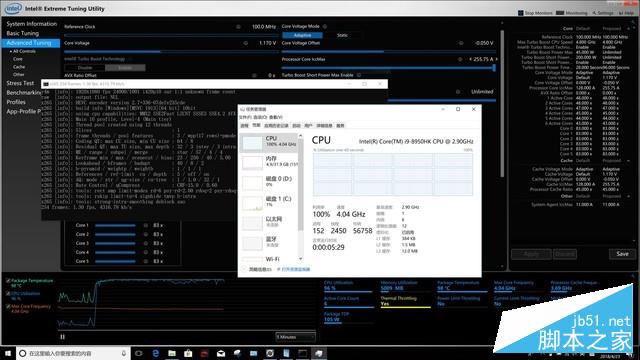Viewport: 640px width, 360px height.
Task: Toggle Max Core Frequency graph checkbox
Action: click(x=8, y=306)
